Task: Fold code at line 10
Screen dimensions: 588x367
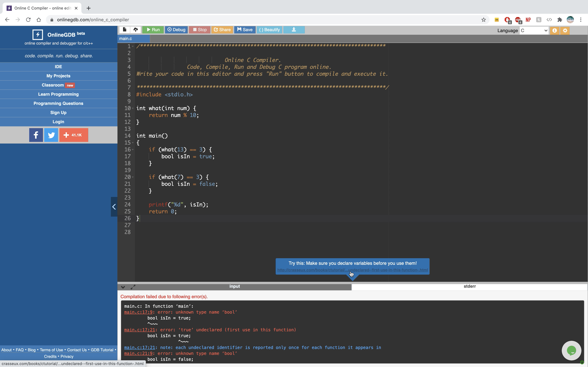Action: pyautogui.click(x=133, y=108)
